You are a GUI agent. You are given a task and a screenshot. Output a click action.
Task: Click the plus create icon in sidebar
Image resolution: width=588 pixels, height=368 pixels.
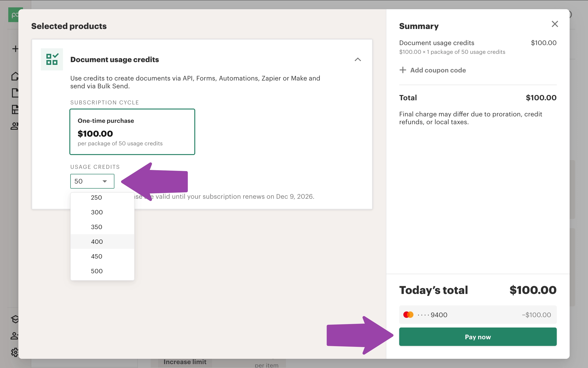15,49
